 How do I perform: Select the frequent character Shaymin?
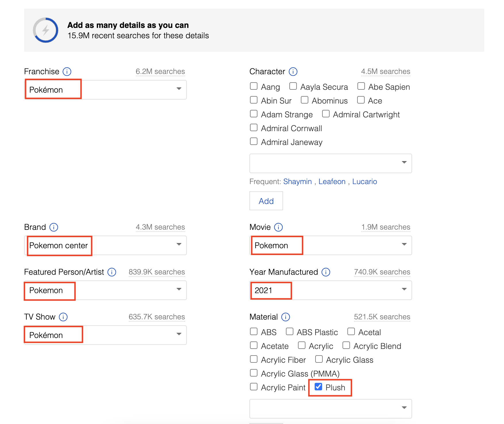pyautogui.click(x=297, y=182)
